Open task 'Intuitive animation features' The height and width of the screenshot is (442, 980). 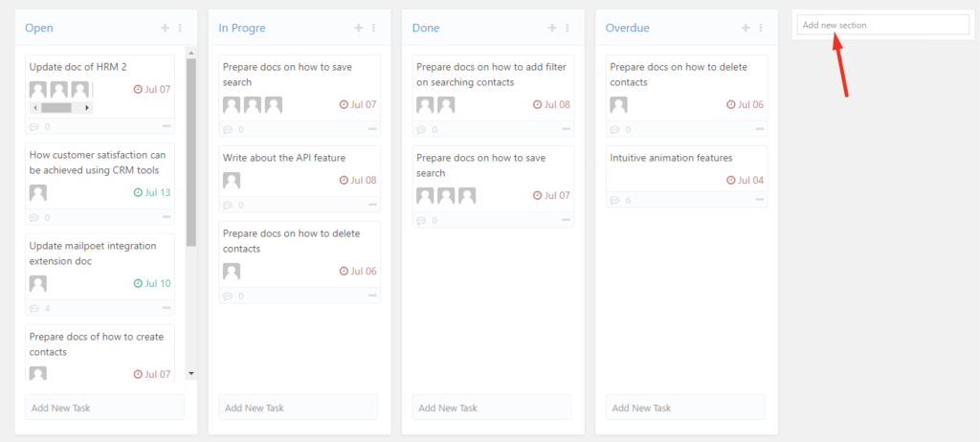(671, 158)
